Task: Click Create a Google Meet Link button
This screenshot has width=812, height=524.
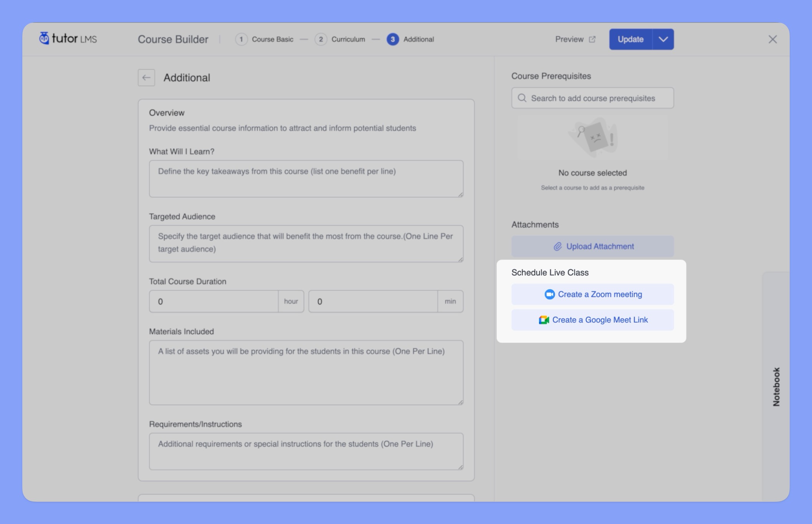Action: (x=592, y=320)
